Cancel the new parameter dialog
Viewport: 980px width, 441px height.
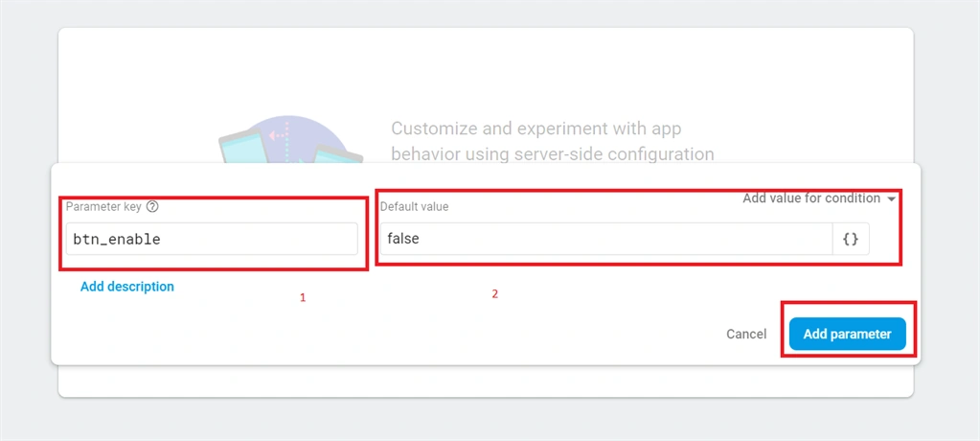pyautogui.click(x=746, y=334)
